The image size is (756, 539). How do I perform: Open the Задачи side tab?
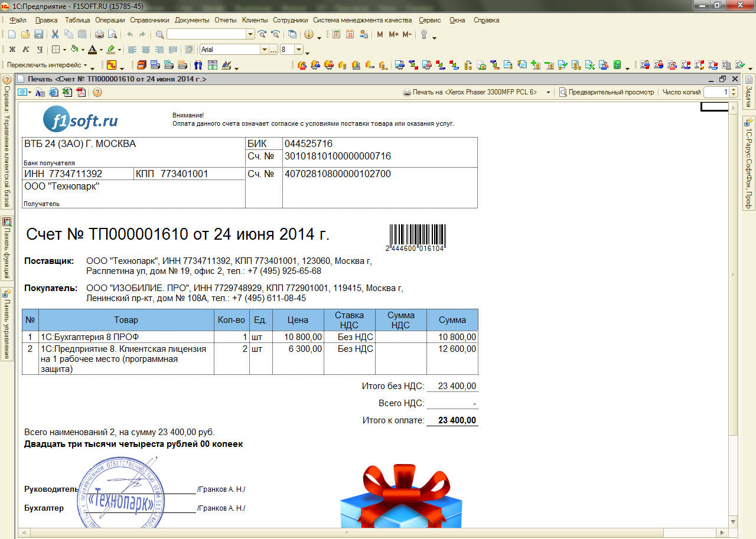pos(748,92)
